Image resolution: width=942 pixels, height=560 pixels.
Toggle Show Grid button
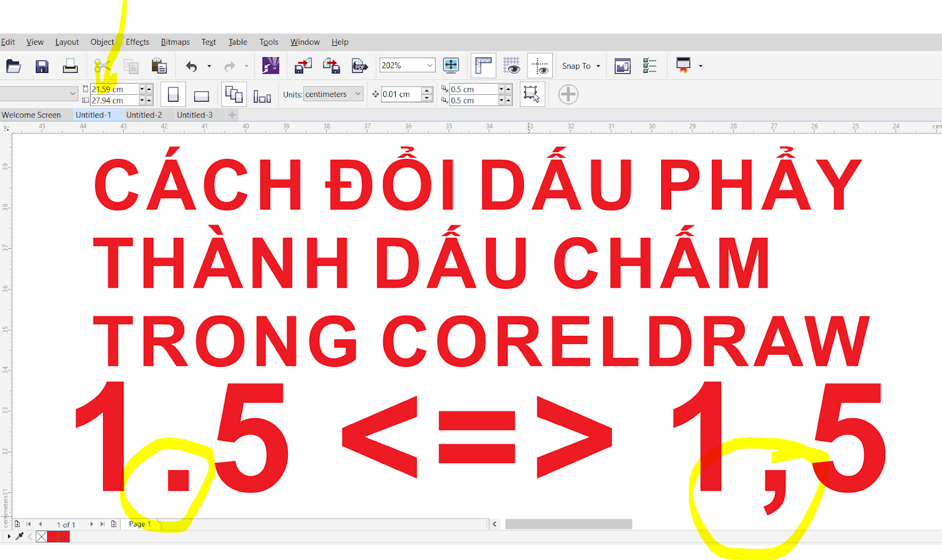(x=511, y=65)
